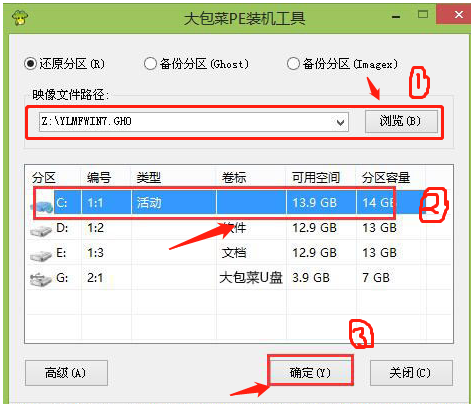This screenshot has width=471, height=404.
Task: Sort by the 分区 column header
Action: pos(44,178)
